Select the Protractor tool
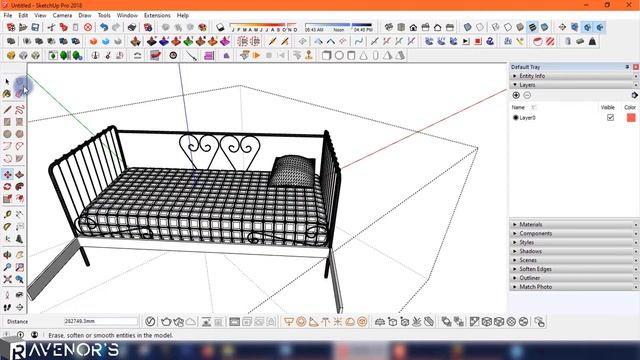 (x=7, y=227)
